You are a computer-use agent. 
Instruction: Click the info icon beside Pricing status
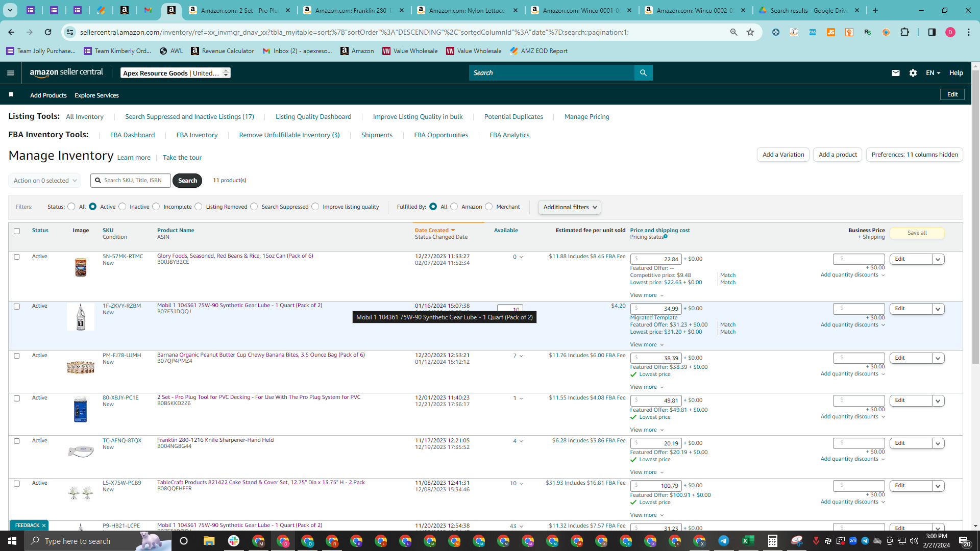pos(666,236)
